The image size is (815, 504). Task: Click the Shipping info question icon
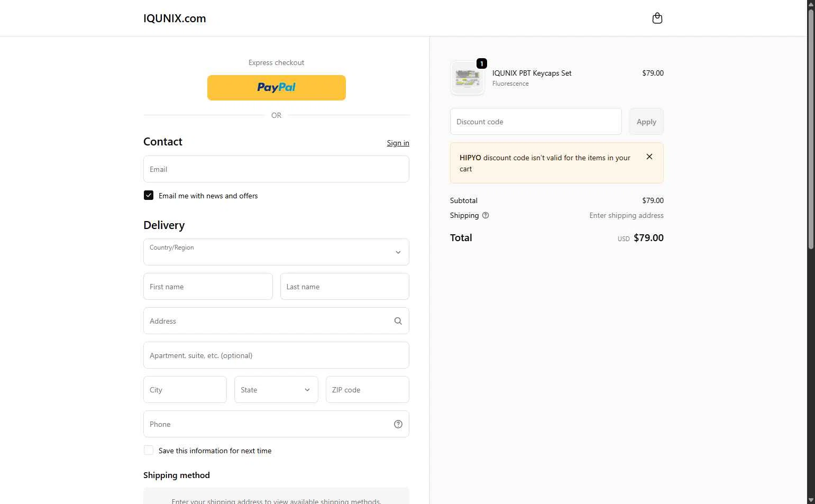tap(486, 215)
